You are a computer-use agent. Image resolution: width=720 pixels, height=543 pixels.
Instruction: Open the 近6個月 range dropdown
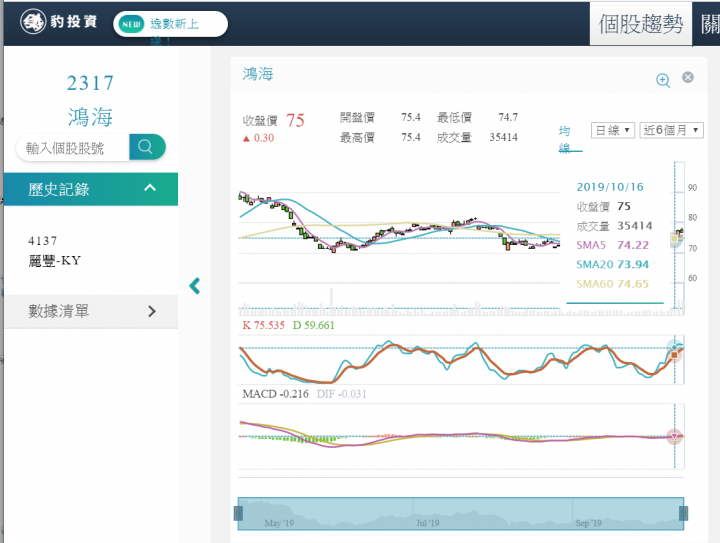[x=671, y=130]
